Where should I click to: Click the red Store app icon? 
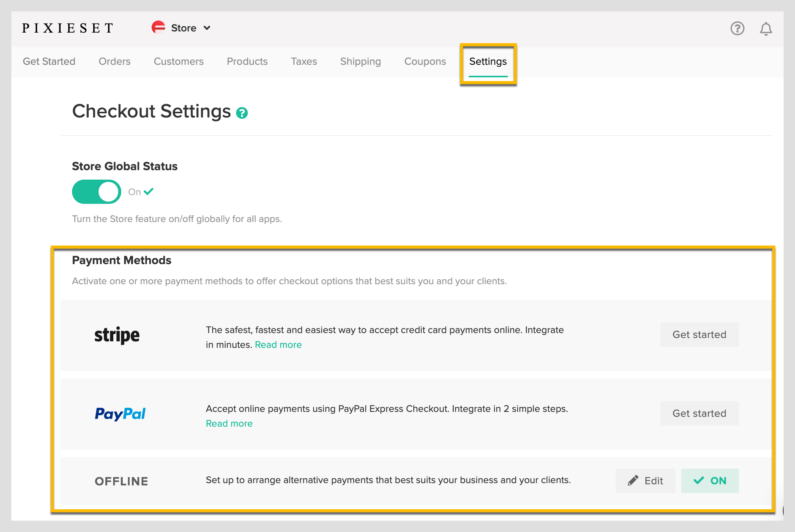[x=158, y=28]
